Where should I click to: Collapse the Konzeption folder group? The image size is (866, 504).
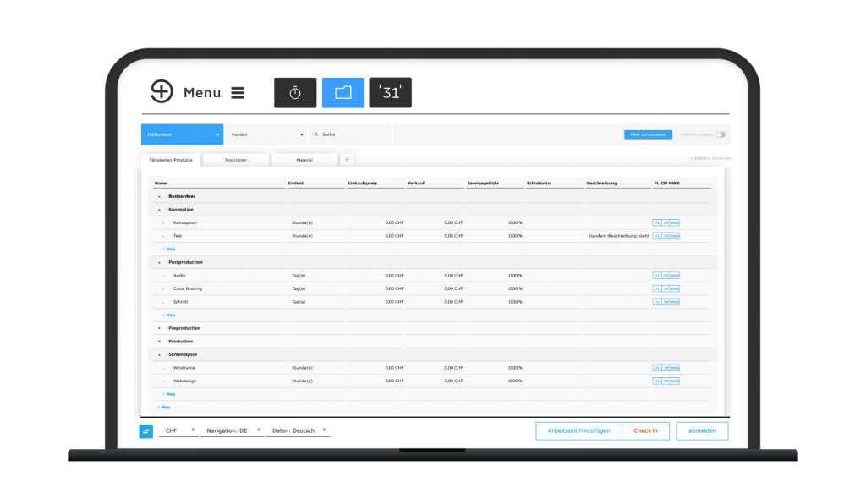coord(160,210)
